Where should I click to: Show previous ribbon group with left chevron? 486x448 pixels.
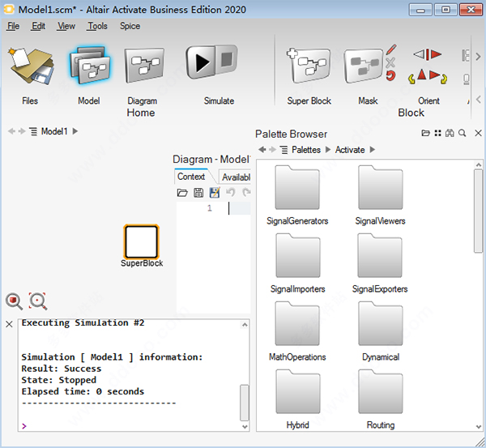[478, 100]
